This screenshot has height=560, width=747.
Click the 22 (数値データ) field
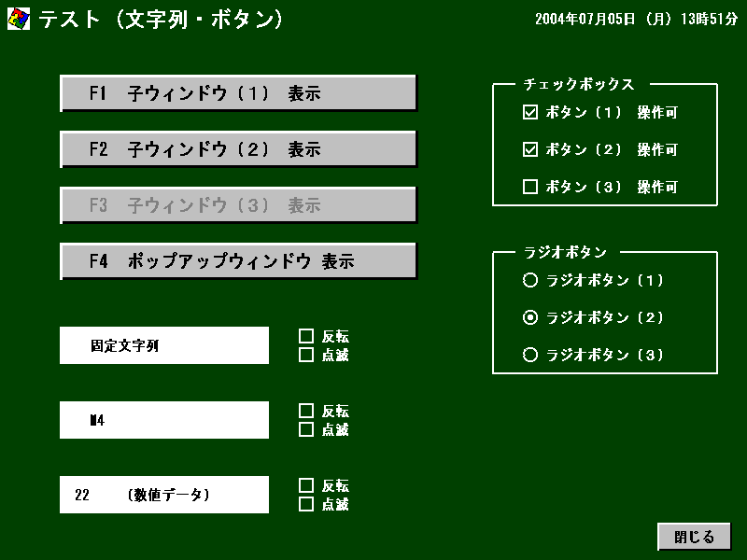click(164, 495)
